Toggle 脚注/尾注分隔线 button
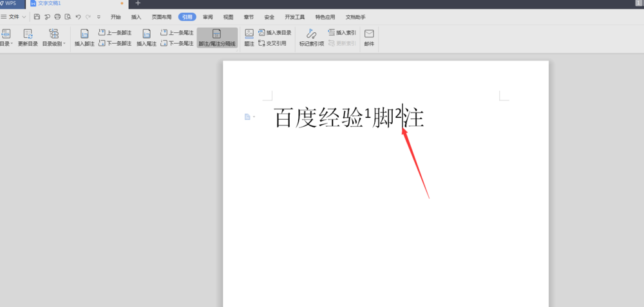Image resolution: width=644 pixels, height=307 pixels. click(217, 38)
